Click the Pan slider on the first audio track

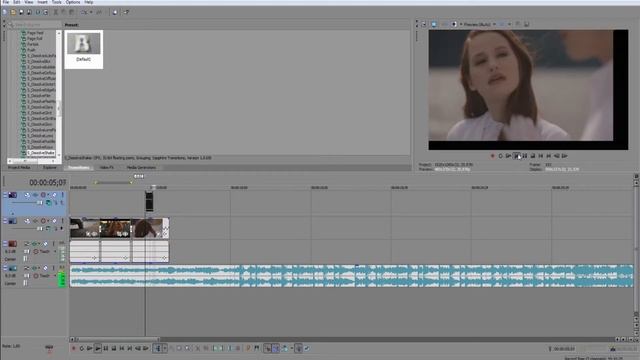pyautogui.click(x=26, y=259)
